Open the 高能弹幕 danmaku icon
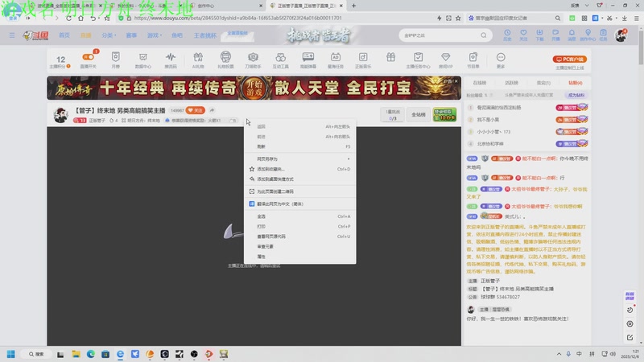The height and width of the screenshot is (362, 644). coord(308,56)
